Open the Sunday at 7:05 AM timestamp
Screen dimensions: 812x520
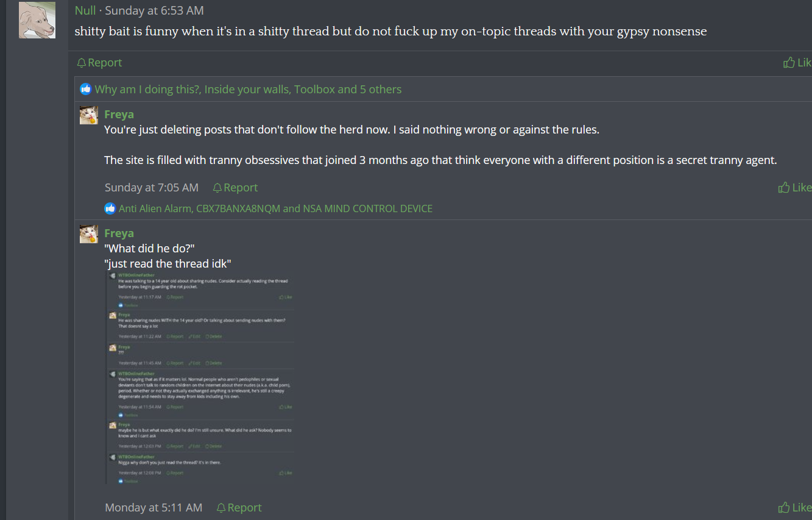152,188
